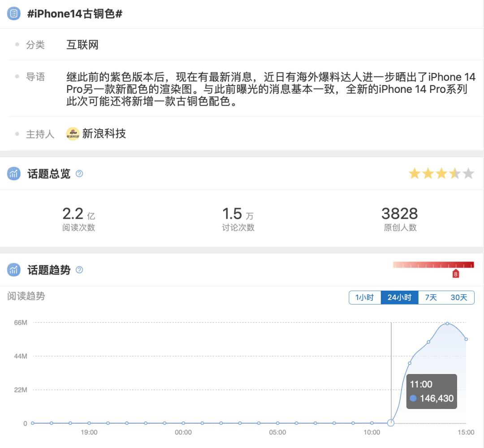Switch trend range to 30天
Viewport: 484px width, 448px height.
click(x=459, y=297)
